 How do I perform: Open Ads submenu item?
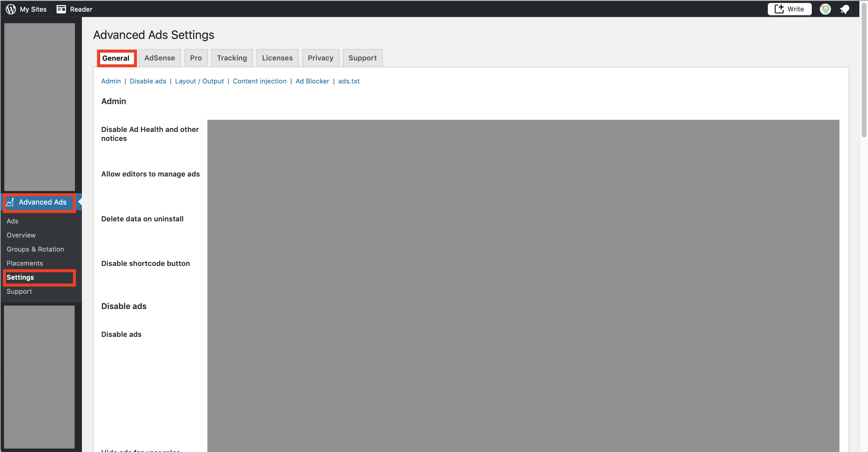pyautogui.click(x=13, y=221)
